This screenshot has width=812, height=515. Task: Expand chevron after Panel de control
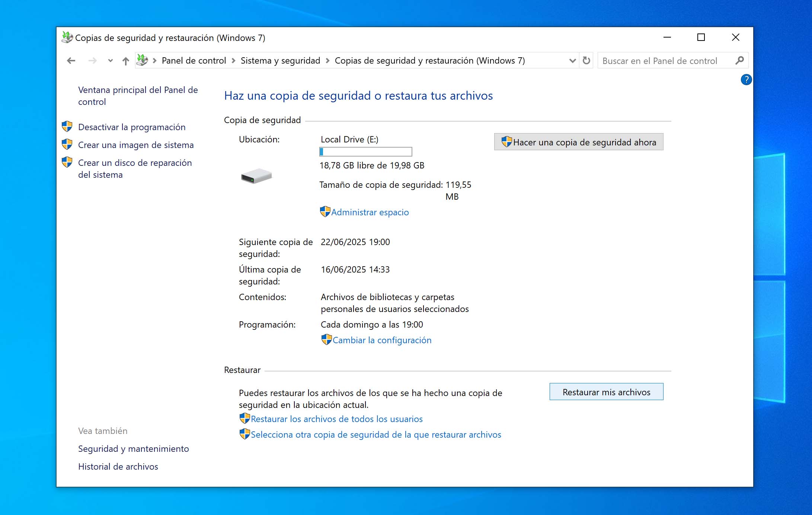(233, 61)
